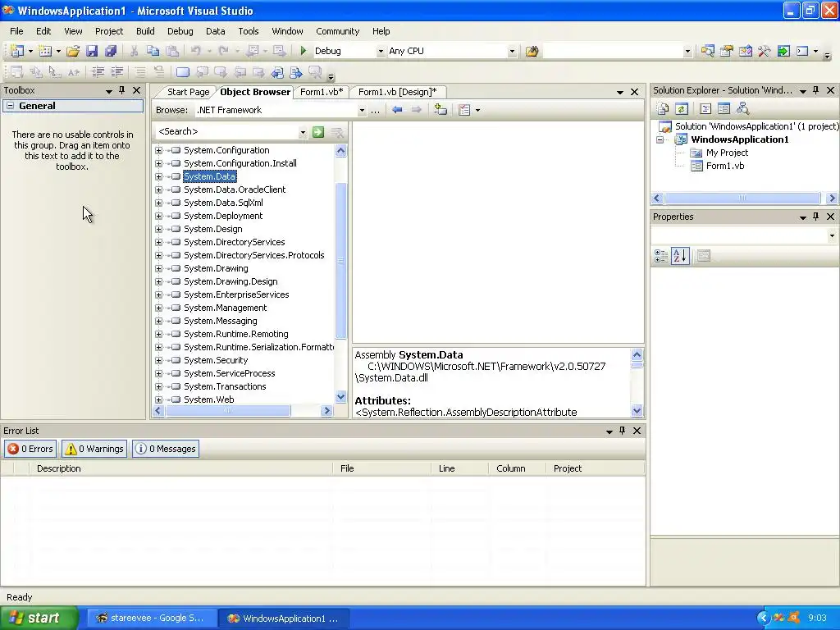840x630 pixels.
Task: Switch to the Form1.vb* tab
Action: 322,92
